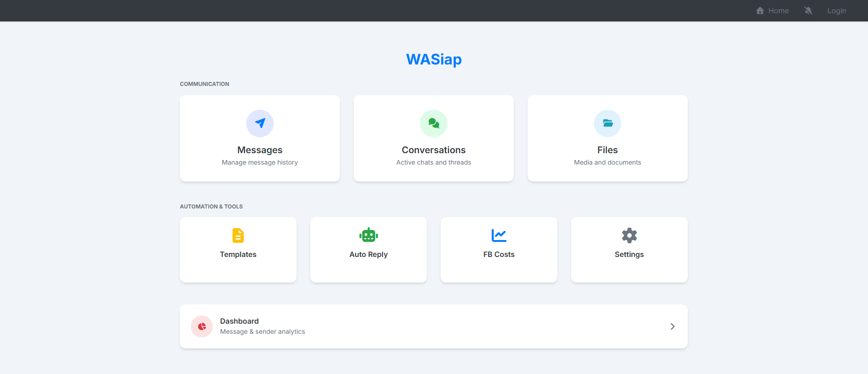868x374 pixels.
Task: Expand the Dashboard row chevron
Action: tap(673, 326)
